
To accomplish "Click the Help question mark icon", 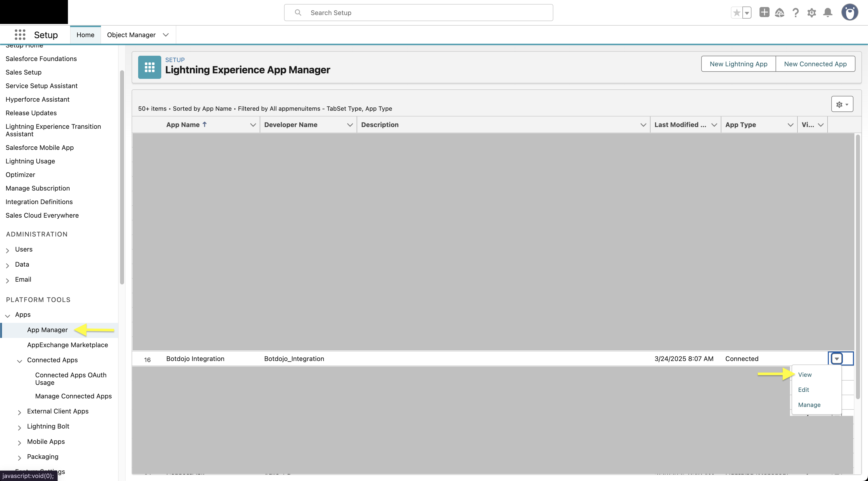I will coord(796,13).
